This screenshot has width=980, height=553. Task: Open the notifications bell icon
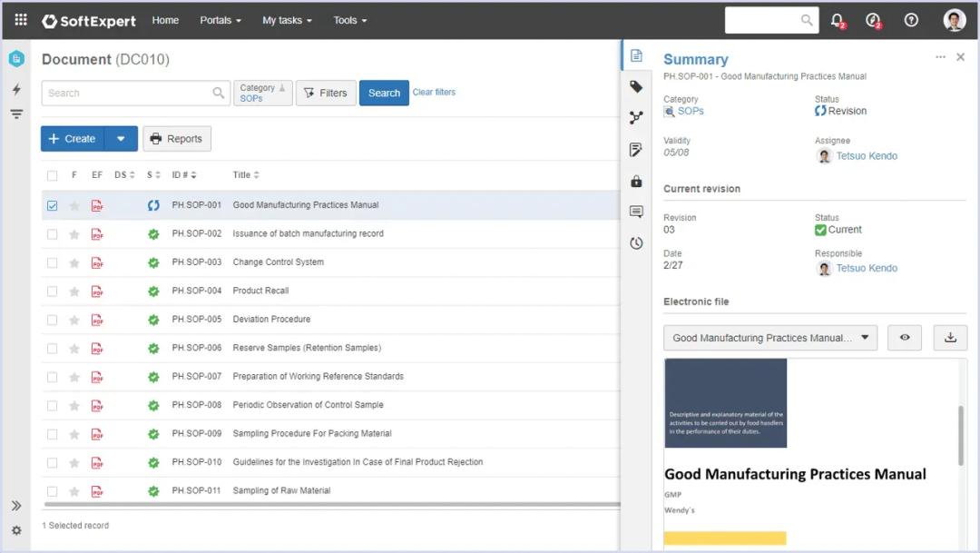pyautogui.click(x=837, y=20)
